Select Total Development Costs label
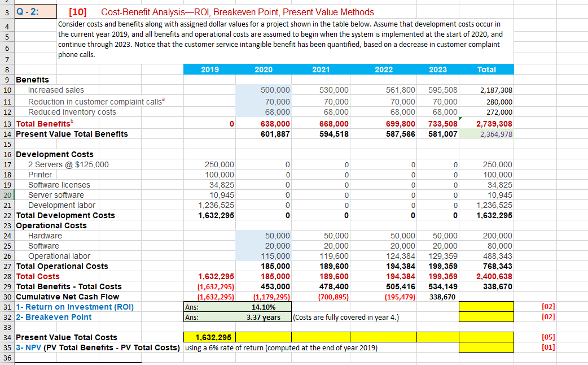 [x=65, y=215]
